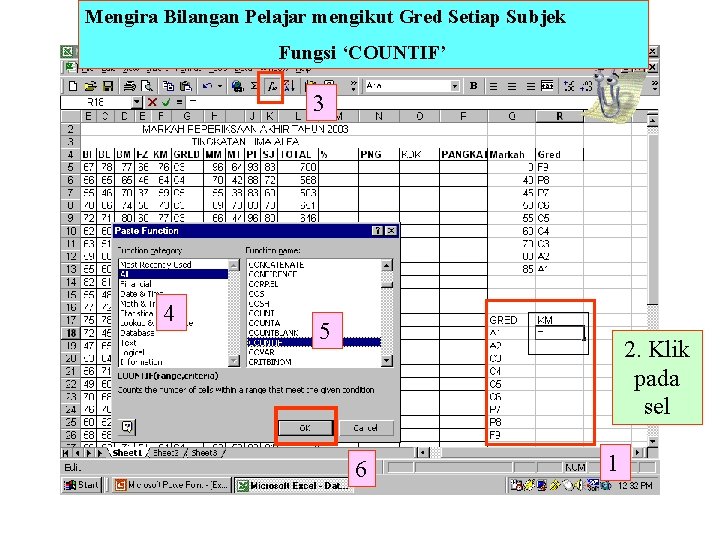
Task: Select 'All' in function category list
Action: coord(174,274)
